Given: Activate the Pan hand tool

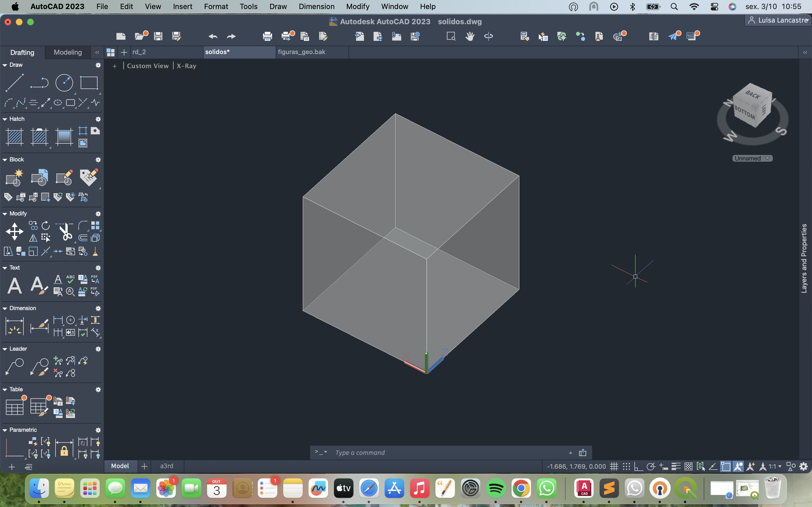Looking at the screenshot, I should [470, 36].
